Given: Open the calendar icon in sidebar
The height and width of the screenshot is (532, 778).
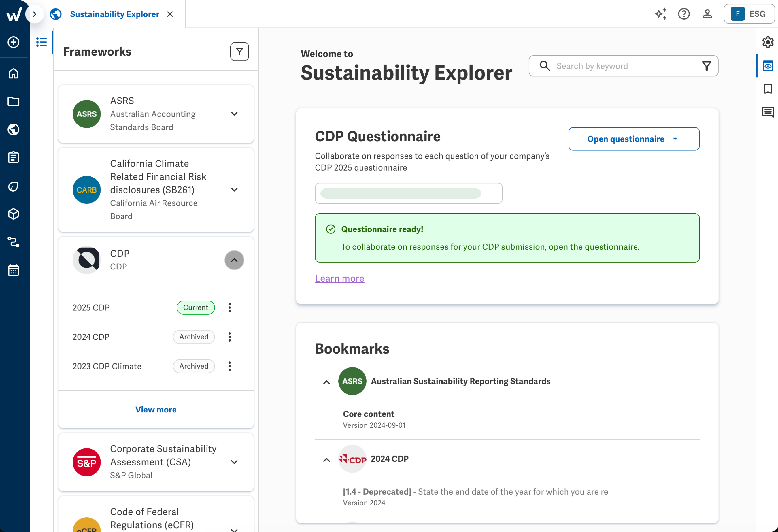Looking at the screenshot, I should [13, 270].
